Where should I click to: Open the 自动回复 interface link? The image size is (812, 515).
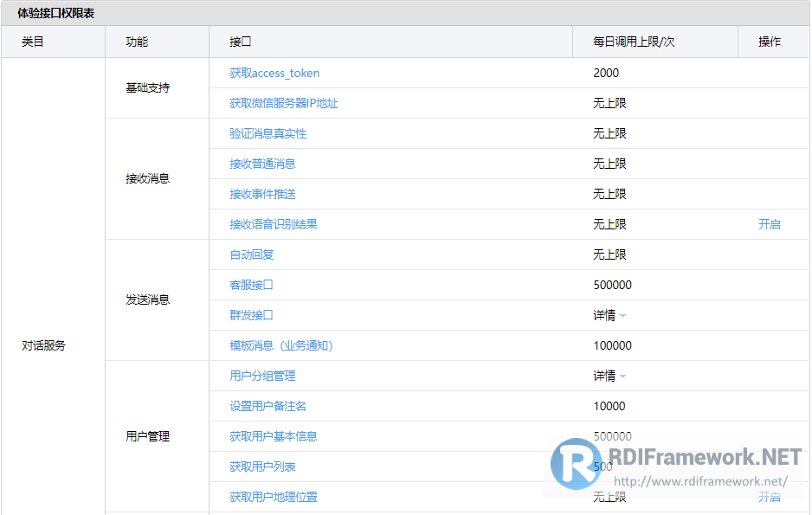[251, 255]
